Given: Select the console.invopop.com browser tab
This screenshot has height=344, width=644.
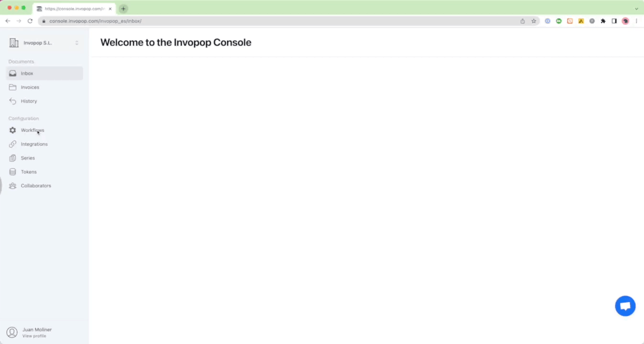Looking at the screenshot, I should (x=74, y=9).
